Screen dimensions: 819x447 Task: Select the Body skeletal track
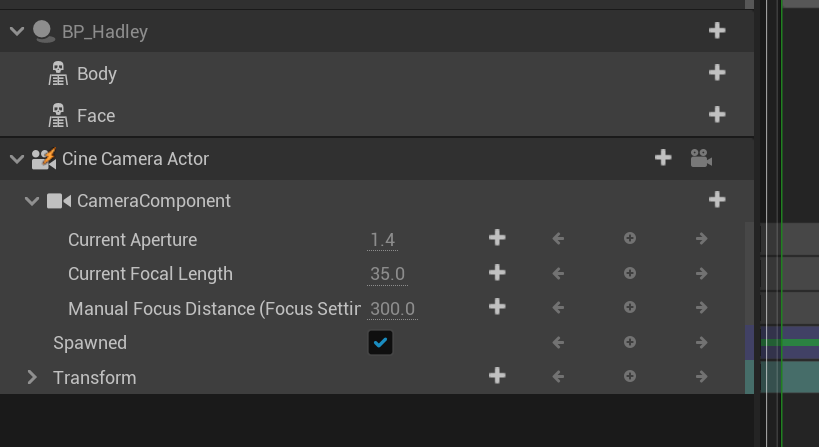(x=96, y=74)
